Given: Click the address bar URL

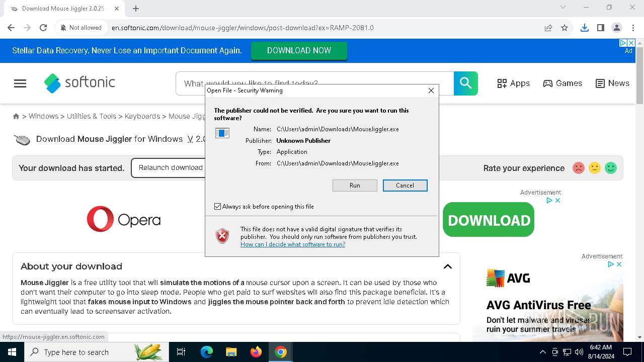Looking at the screenshot, I should (243, 28).
